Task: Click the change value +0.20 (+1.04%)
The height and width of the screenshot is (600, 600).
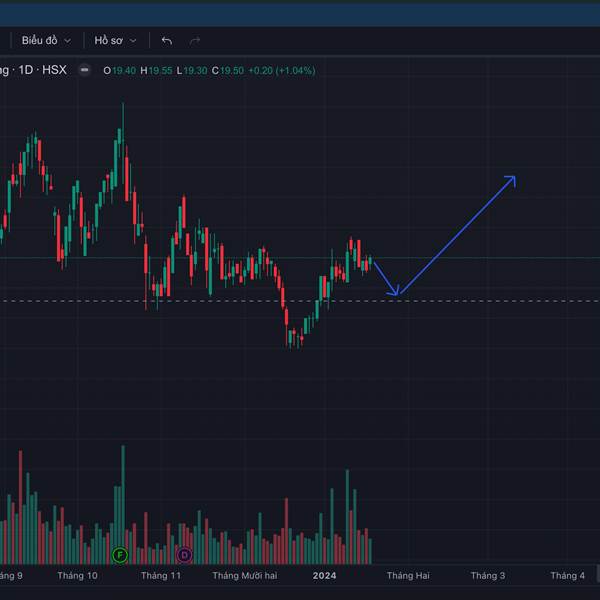Action: click(282, 70)
